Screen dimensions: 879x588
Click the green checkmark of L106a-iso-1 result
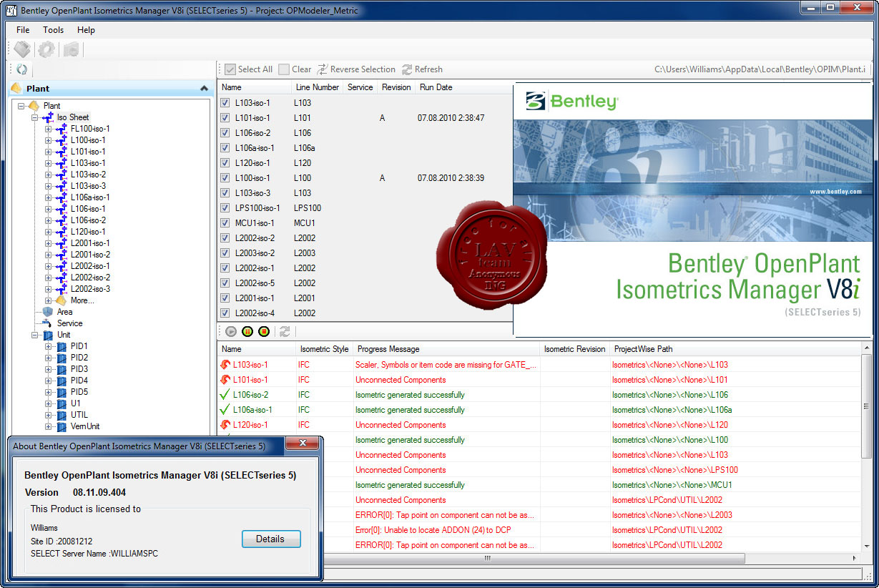[x=225, y=410]
